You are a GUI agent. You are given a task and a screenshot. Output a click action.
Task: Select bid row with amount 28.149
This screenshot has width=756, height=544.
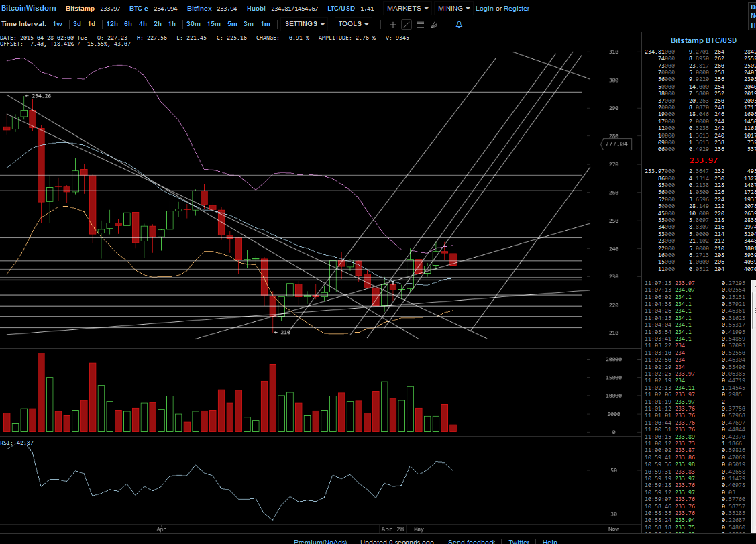(699, 206)
